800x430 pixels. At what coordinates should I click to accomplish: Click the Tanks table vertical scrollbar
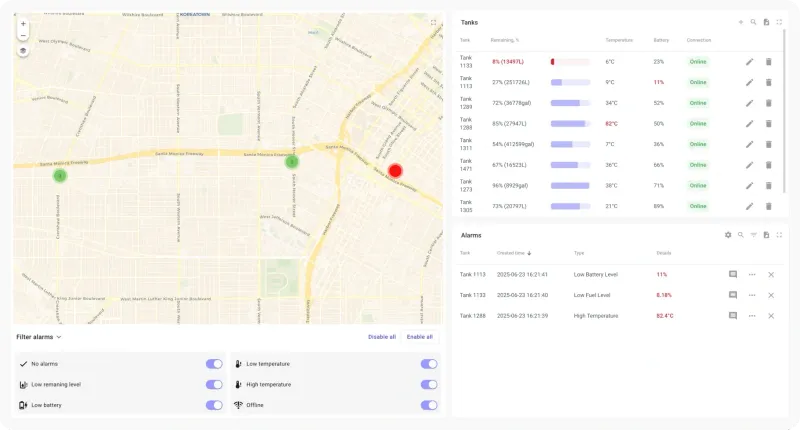(785, 111)
